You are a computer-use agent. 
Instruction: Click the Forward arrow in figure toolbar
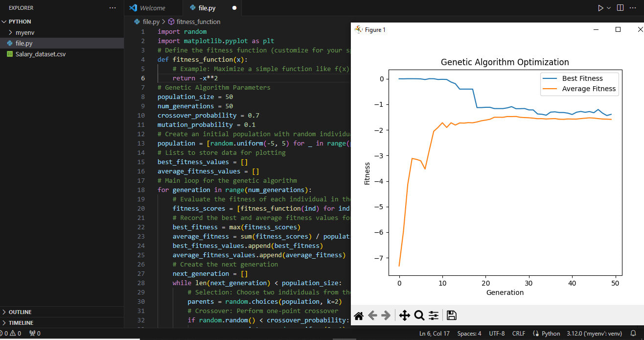click(x=386, y=316)
